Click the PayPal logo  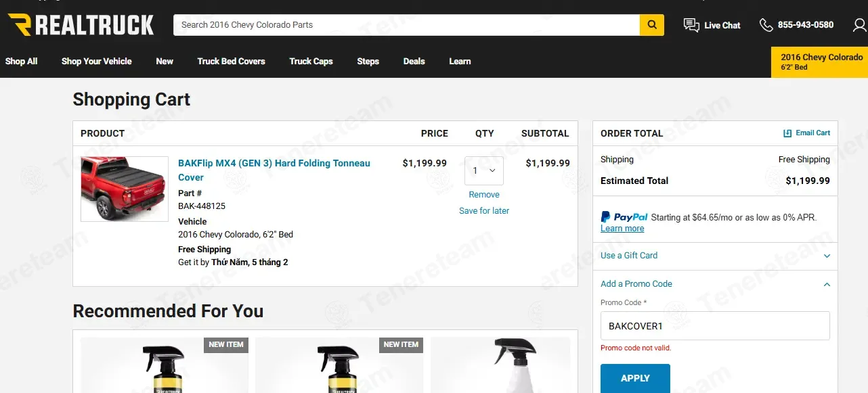click(x=624, y=217)
